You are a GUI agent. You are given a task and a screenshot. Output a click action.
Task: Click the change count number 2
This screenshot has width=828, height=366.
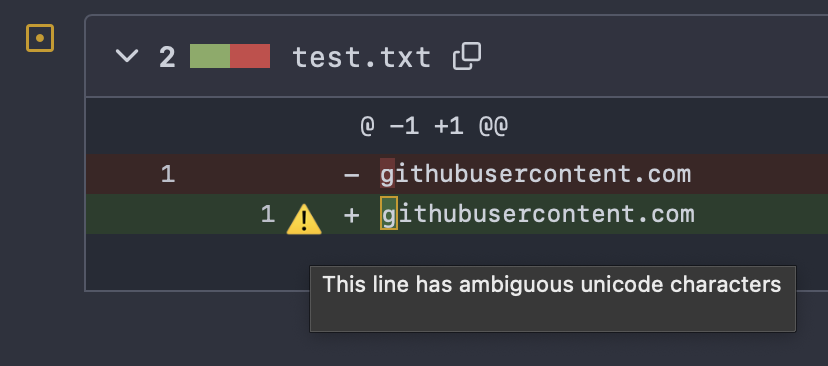coord(167,57)
